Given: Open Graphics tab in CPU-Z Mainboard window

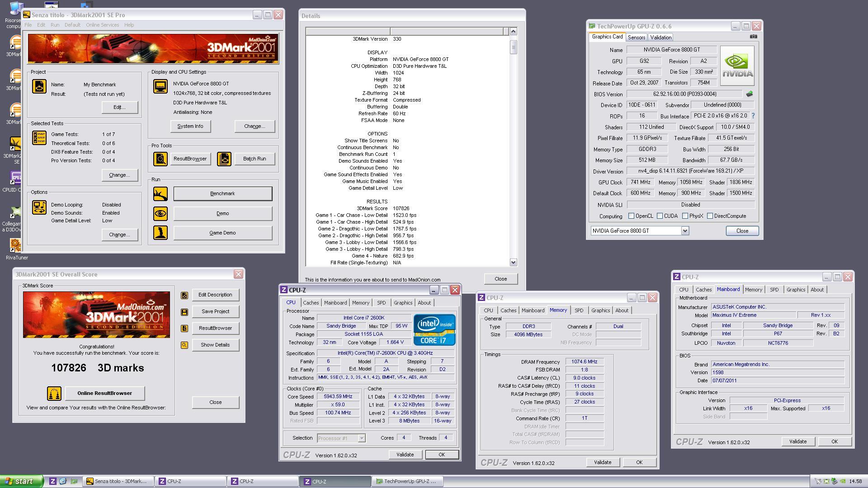Looking at the screenshot, I should (796, 290).
